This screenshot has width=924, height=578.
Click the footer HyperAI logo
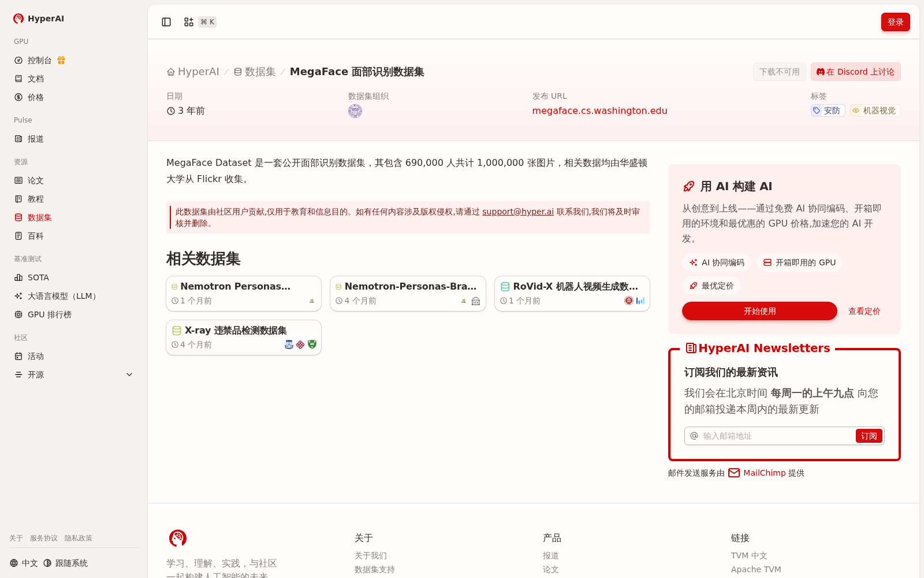178,538
